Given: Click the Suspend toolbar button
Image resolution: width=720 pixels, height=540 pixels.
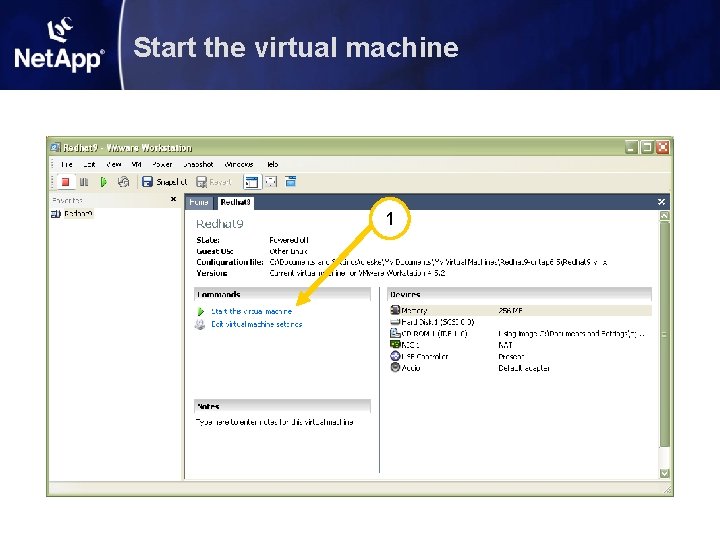Looking at the screenshot, I should (x=84, y=182).
